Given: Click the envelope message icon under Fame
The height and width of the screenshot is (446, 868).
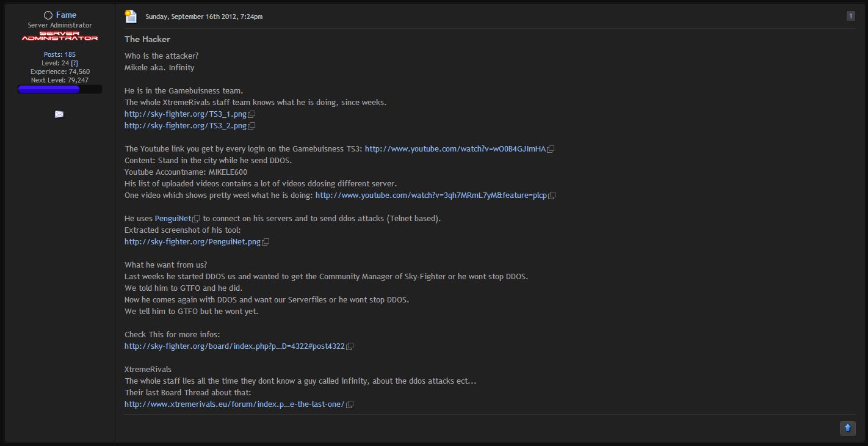Looking at the screenshot, I should click(59, 114).
